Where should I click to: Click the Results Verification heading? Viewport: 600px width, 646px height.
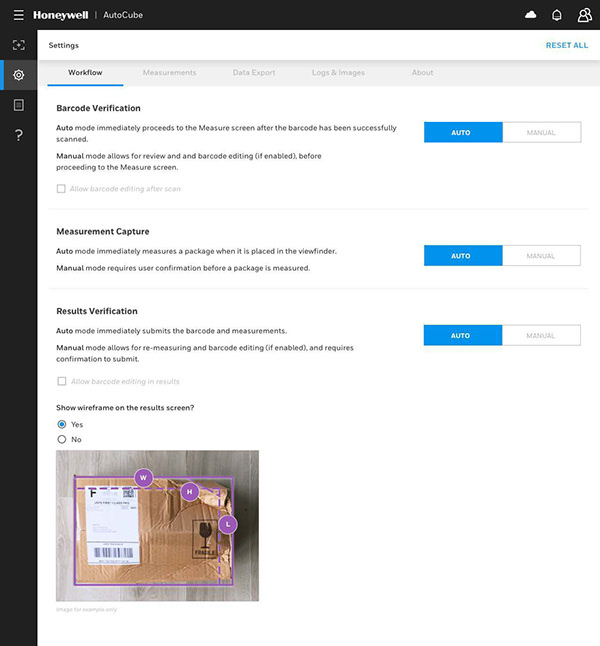pyautogui.click(x=97, y=311)
